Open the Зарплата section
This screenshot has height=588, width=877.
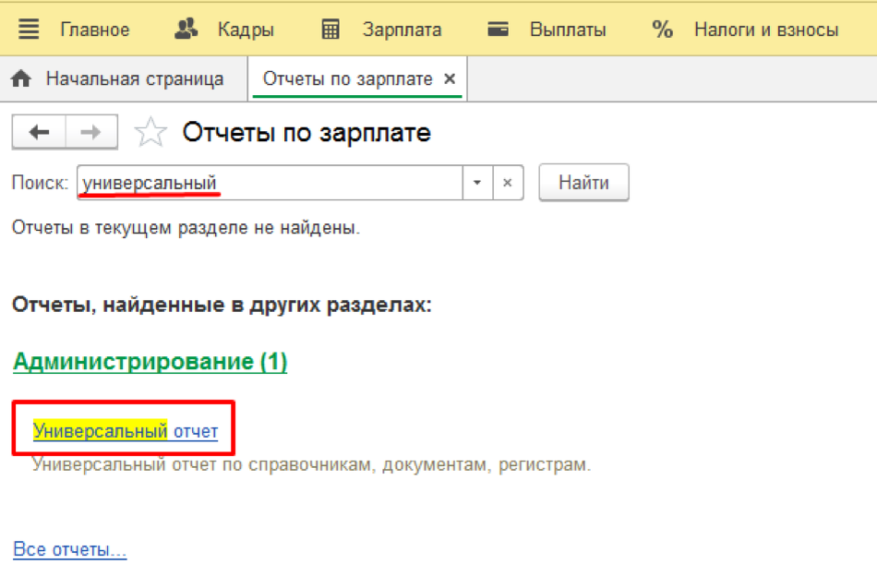point(402,30)
